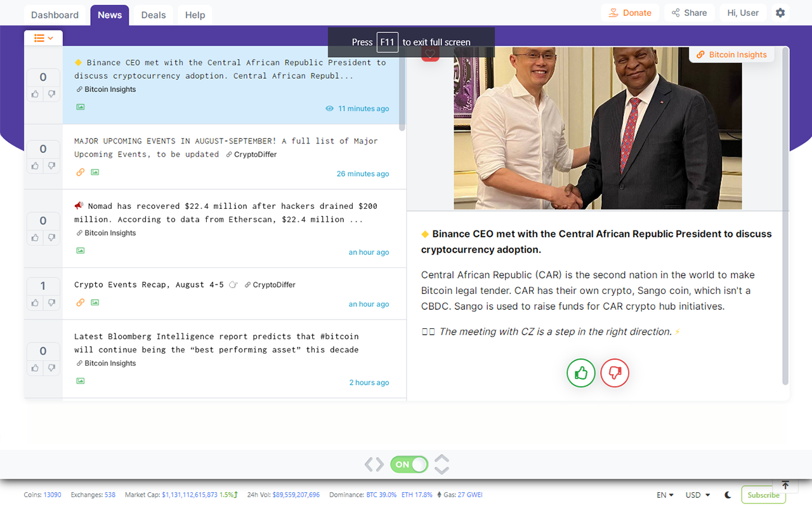The height and width of the screenshot is (508, 812).
Task: Click image icon of Major Upcoming Events item
Action: (x=95, y=172)
